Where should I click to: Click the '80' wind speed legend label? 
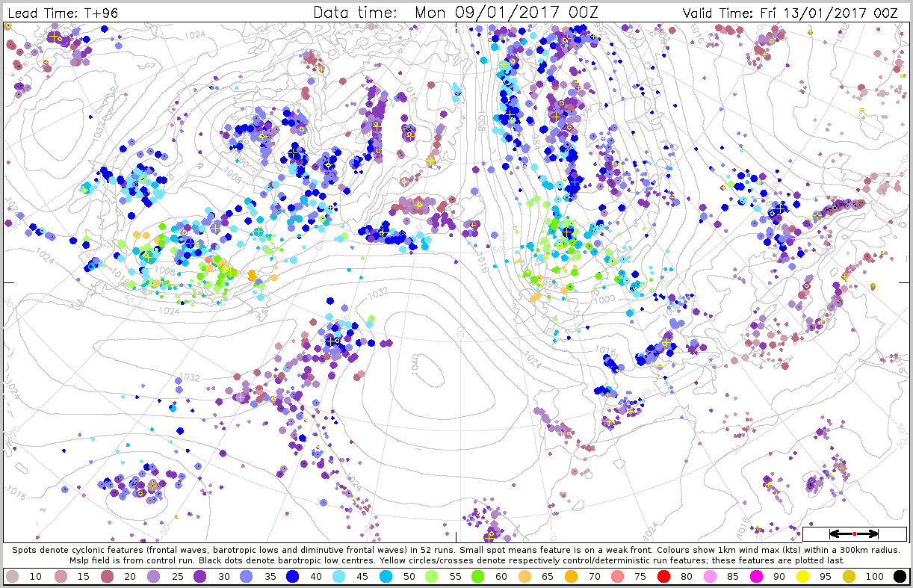point(687,576)
